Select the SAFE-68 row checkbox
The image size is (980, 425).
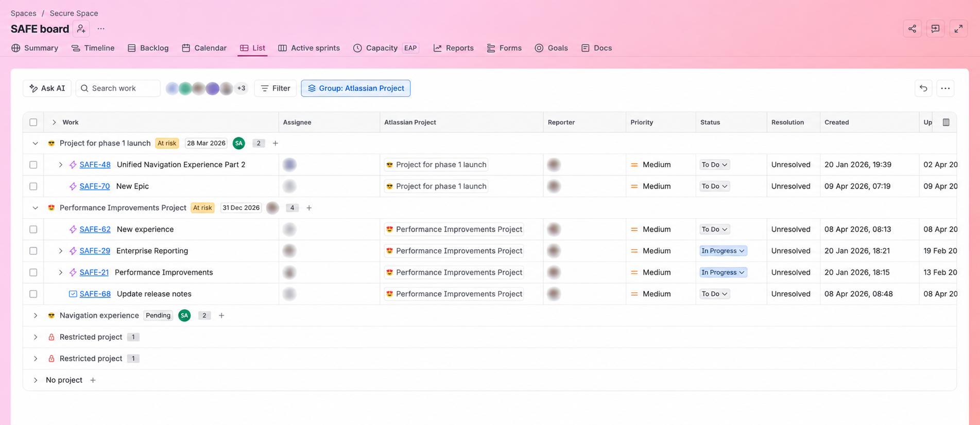[x=33, y=294]
